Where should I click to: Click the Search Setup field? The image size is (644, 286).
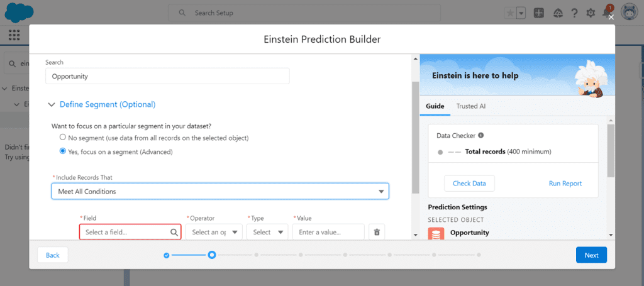[x=304, y=13]
